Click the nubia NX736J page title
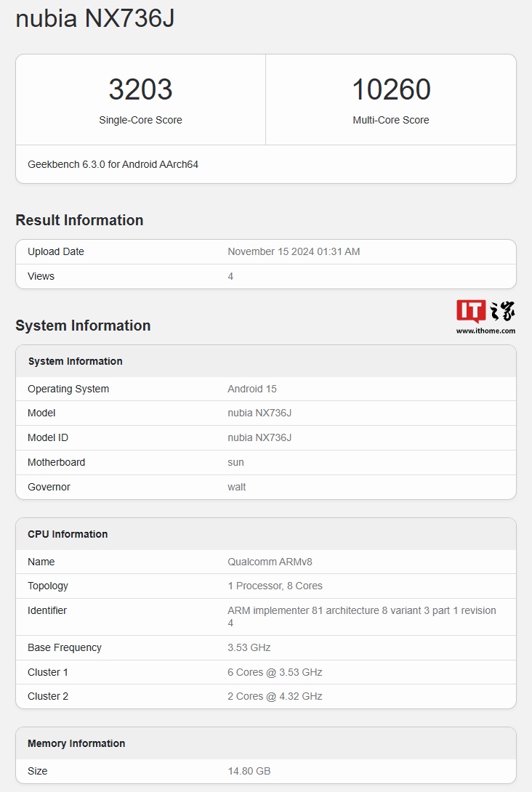 tap(94, 19)
